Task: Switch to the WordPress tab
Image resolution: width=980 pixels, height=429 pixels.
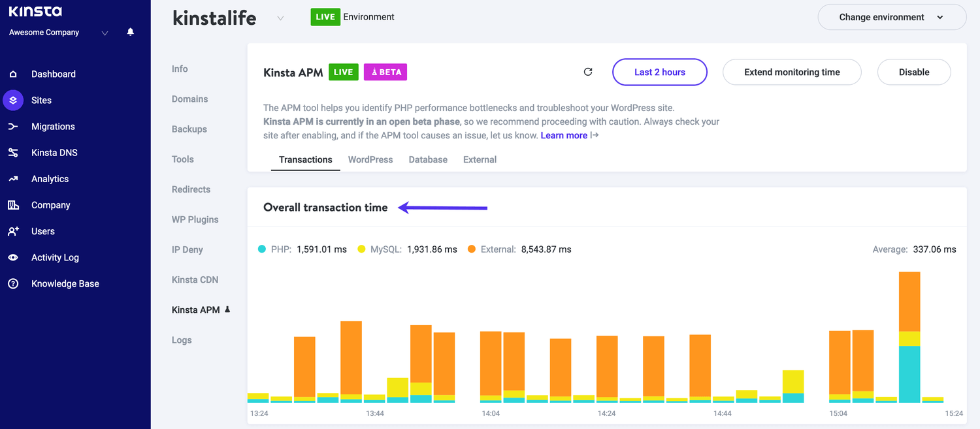Action: point(370,159)
